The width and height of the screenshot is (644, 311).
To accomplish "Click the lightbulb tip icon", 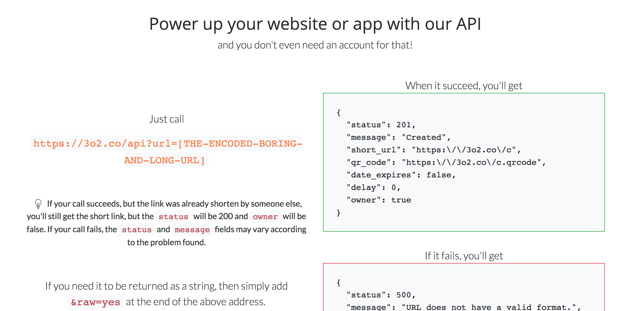I will pos(38,204).
